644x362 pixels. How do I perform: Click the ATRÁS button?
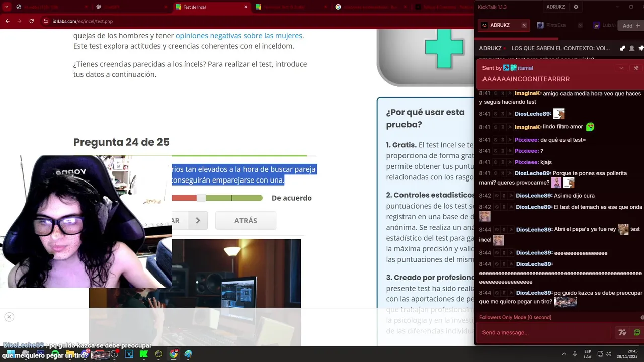tap(246, 220)
